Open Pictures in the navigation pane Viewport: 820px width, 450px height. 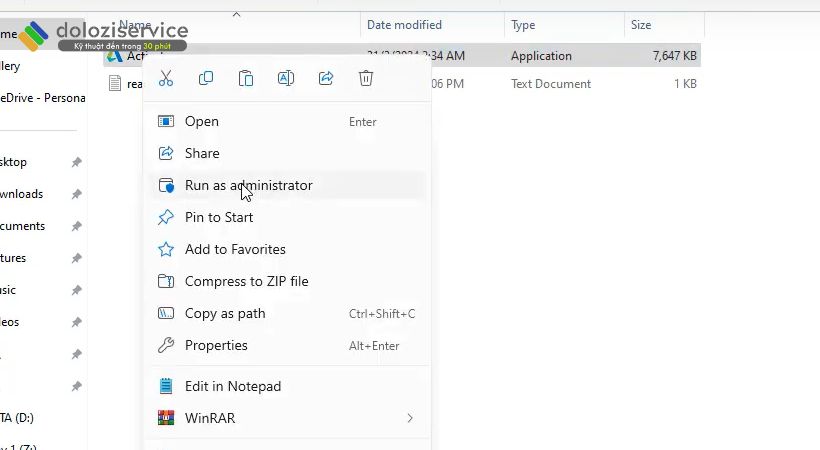tap(13, 258)
